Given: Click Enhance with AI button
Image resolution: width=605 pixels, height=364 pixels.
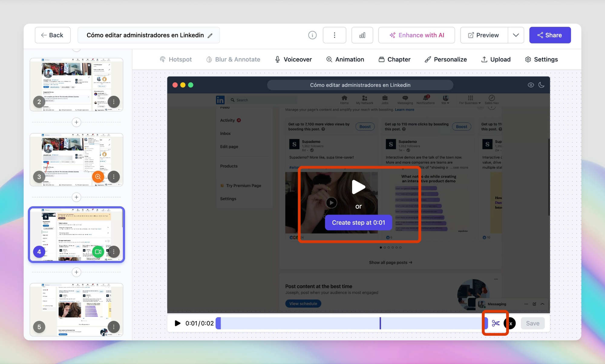Looking at the screenshot, I should click(x=417, y=35).
